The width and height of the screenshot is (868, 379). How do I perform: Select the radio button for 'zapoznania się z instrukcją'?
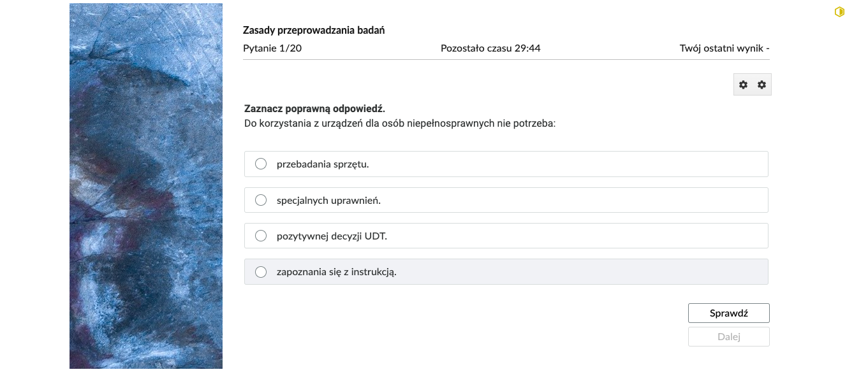[x=261, y=271]
